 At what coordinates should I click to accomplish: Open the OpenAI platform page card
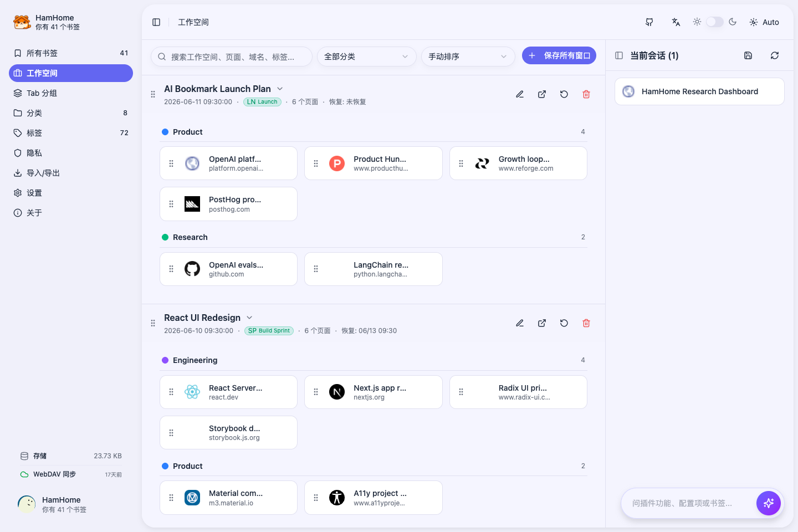(x=228, y=163)
